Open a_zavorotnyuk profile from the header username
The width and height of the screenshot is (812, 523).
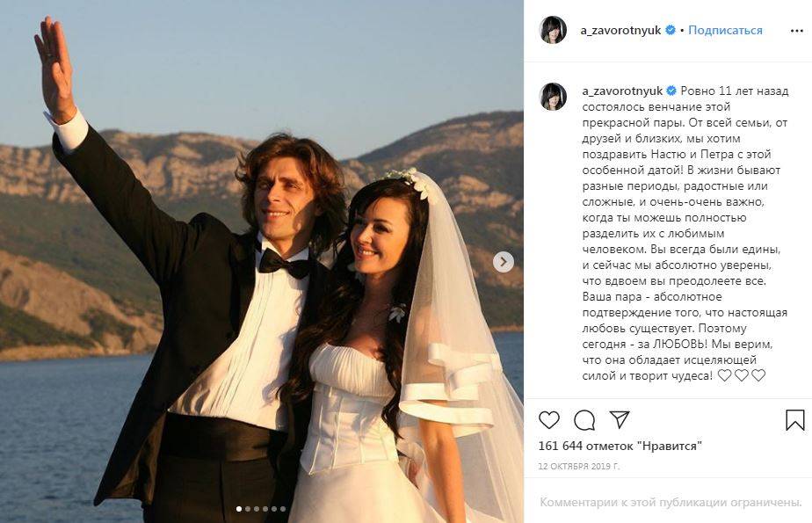pos(621,30)
